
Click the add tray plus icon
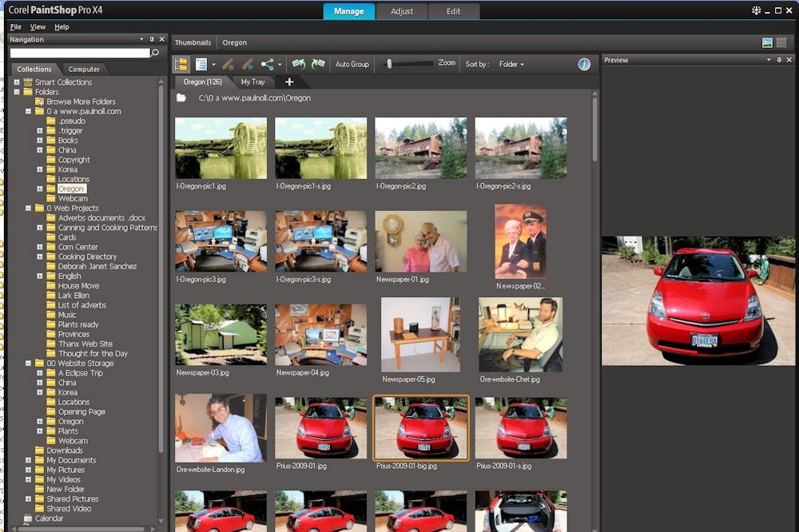289,81
